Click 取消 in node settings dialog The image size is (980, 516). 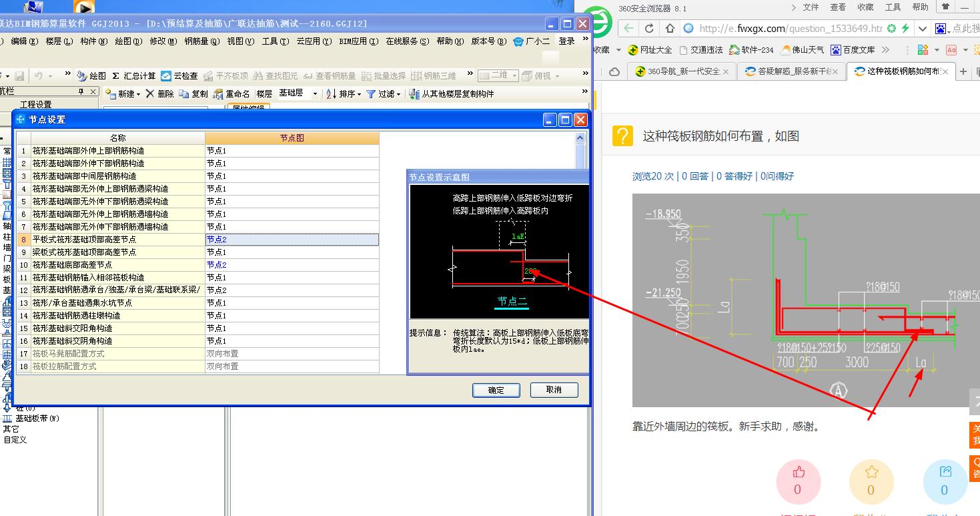(x=554, y=390)
